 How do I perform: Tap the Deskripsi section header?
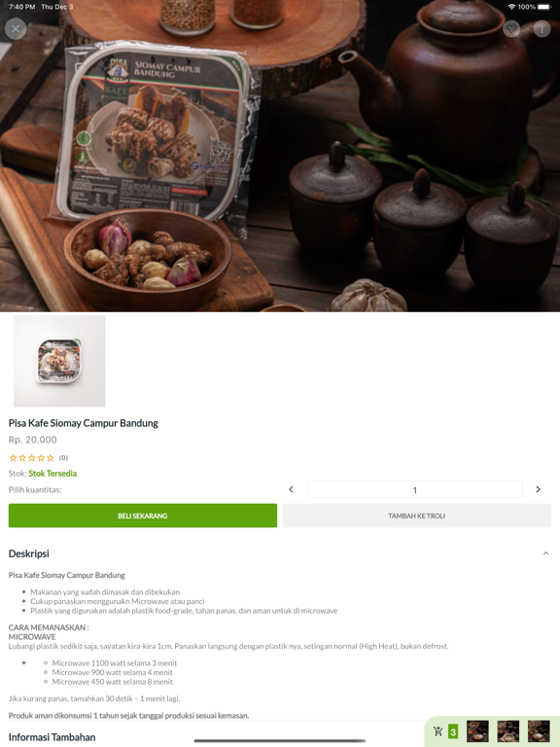29,553
